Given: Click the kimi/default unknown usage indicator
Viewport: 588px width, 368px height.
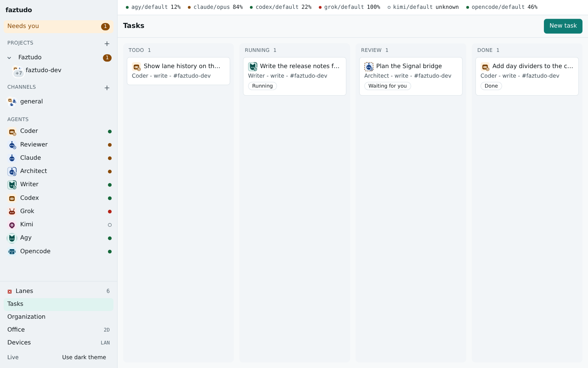Looking at the screenshot, I should (423, 7).
